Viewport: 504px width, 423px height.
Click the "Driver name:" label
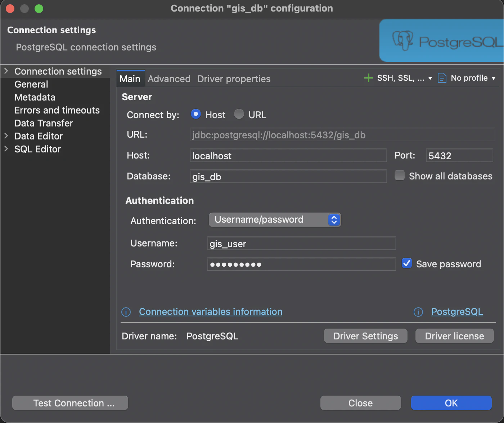tap(149, 336)
